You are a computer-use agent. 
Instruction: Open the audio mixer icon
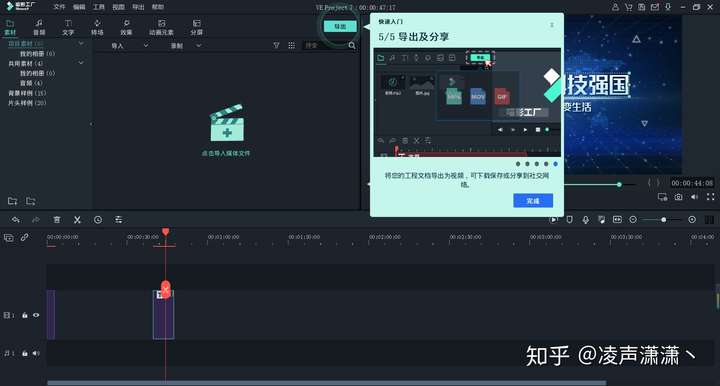(x=602, y=220)
